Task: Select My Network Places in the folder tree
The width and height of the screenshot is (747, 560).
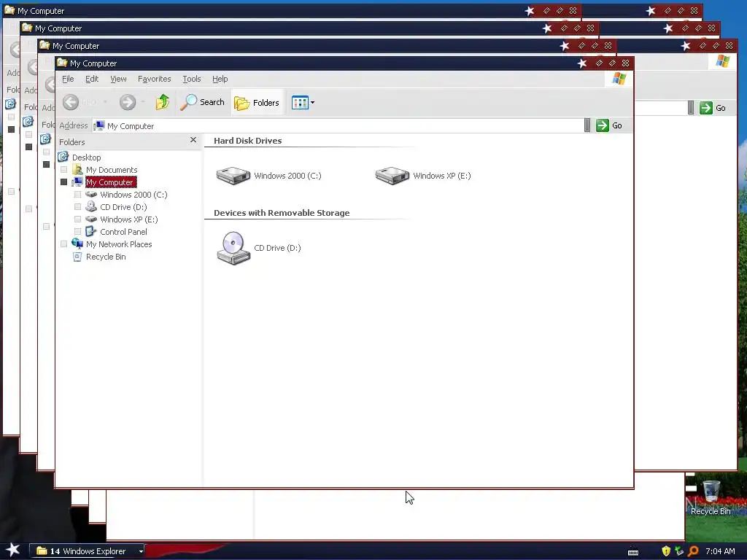Action: coord(119,244)
